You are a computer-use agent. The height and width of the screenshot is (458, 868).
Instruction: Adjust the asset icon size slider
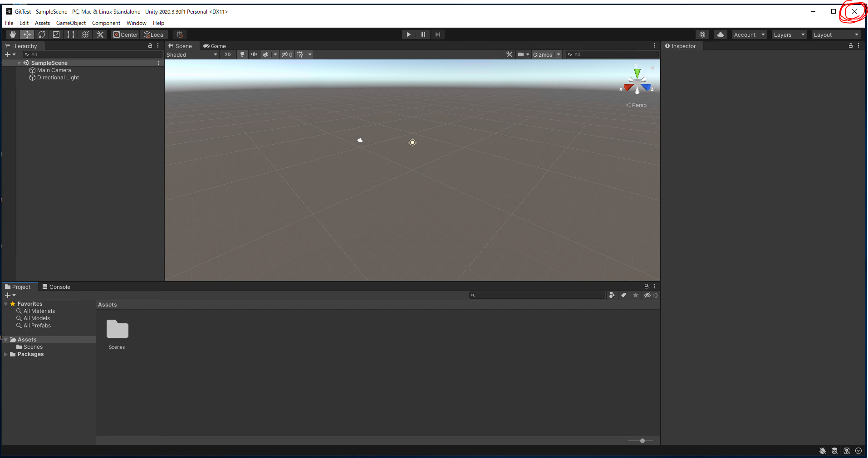642,440
